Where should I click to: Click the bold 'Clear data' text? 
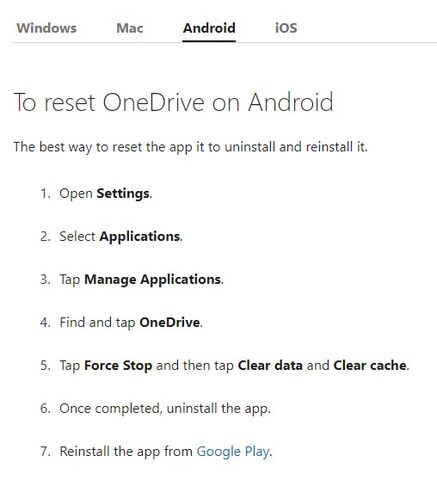(270, 365)
